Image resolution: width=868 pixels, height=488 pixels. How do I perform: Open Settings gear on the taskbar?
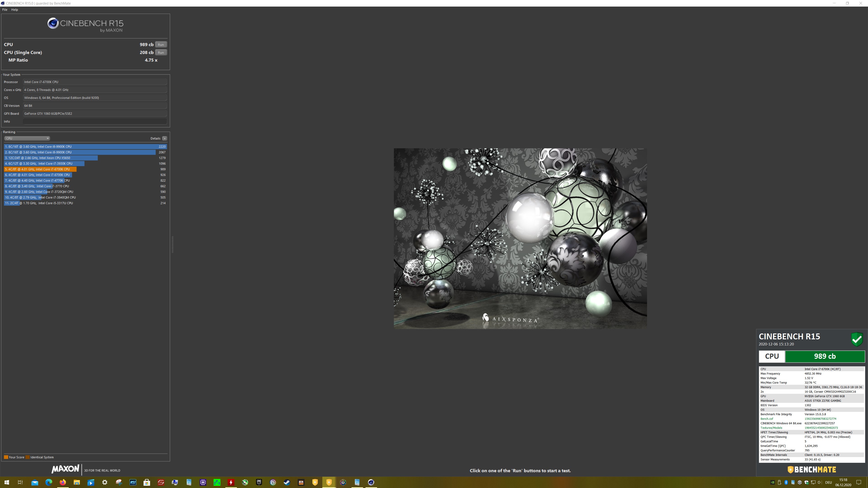(105, 482)
